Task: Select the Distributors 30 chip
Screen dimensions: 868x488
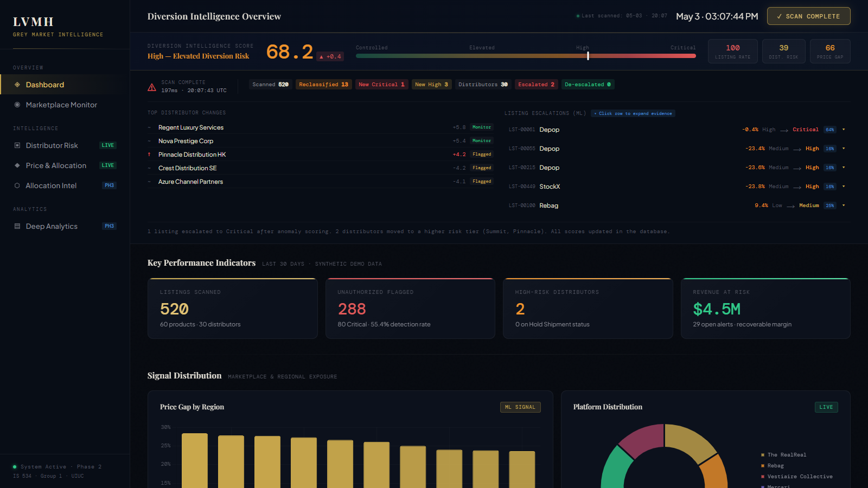Action: point(483,85)
